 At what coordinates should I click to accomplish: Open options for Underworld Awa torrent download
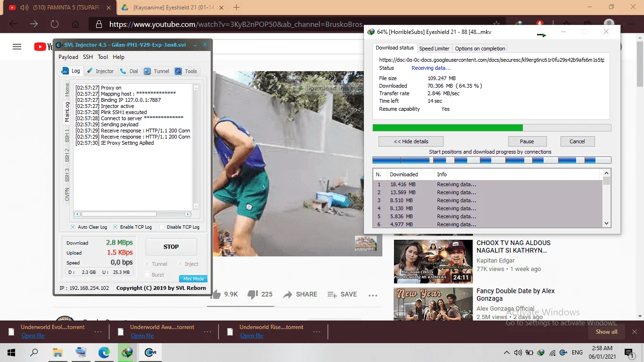point(207,331)
